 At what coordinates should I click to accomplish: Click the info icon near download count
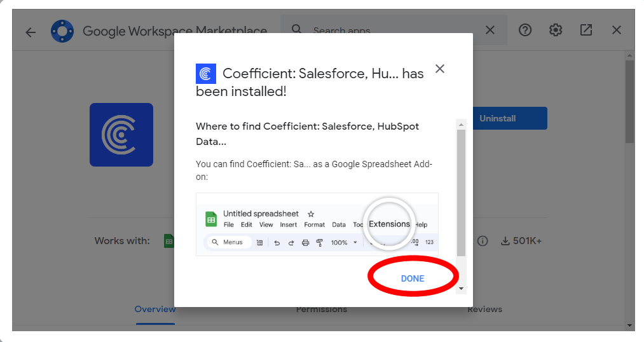[x=483, y=241]
